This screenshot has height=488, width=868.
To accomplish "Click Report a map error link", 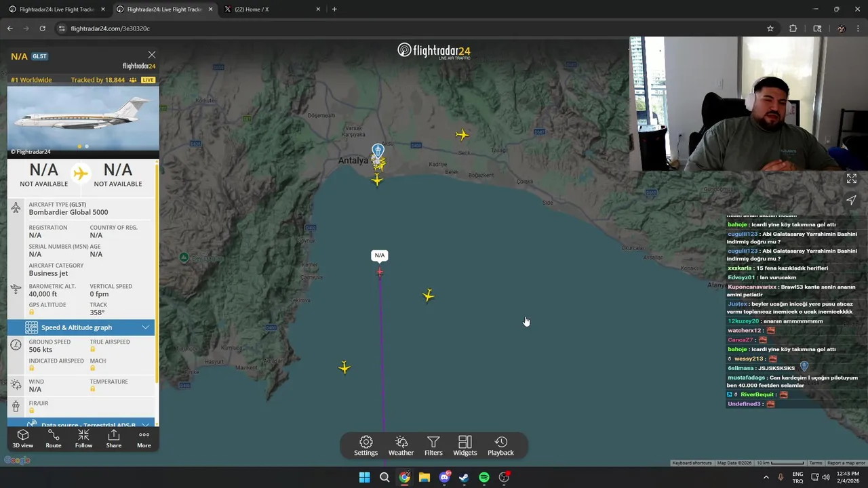I will [846, 463].
